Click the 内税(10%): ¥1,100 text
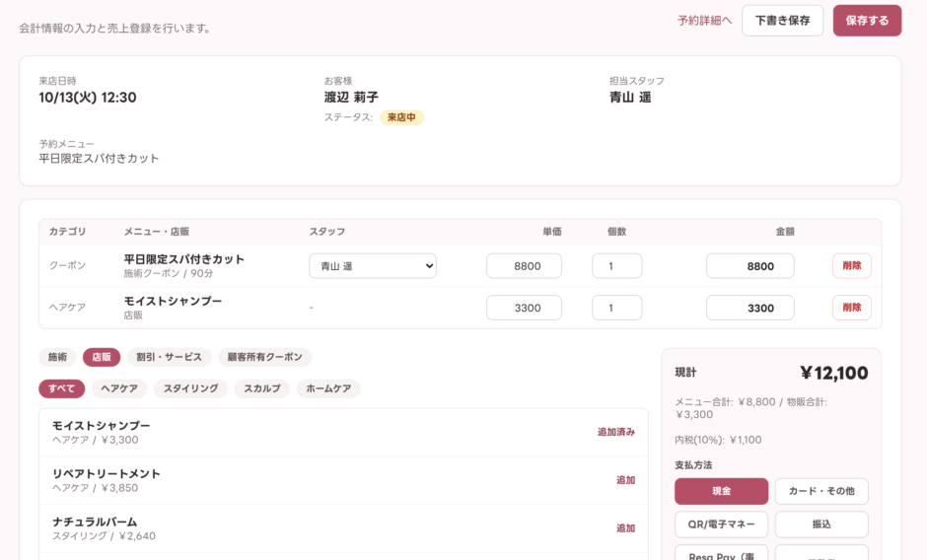The height and width of the screenshot is (560, 927). [x=718, y=440]
